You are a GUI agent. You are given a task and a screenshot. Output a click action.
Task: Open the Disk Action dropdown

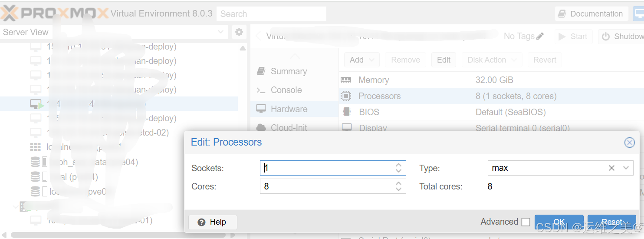pyautogui.click(x=492, y=60)
